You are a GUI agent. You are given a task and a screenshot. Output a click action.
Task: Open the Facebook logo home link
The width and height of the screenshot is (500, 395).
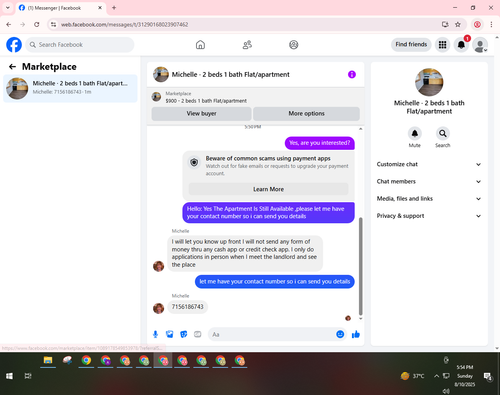(x=14, y=45)
